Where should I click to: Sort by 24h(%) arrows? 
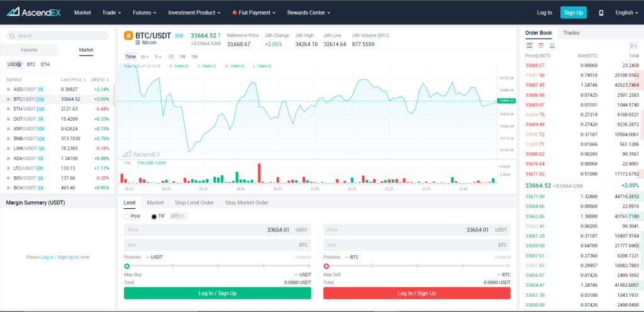(107, 80)
